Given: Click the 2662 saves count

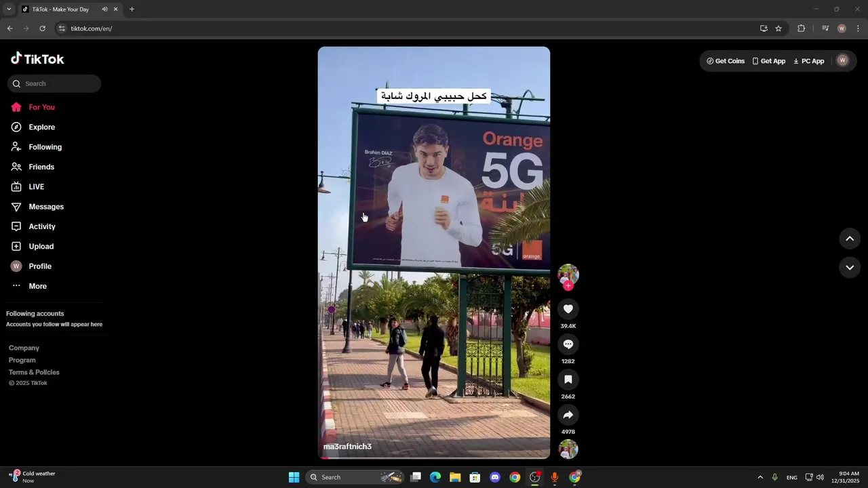Looking at the screenshot, I should 568,396.
